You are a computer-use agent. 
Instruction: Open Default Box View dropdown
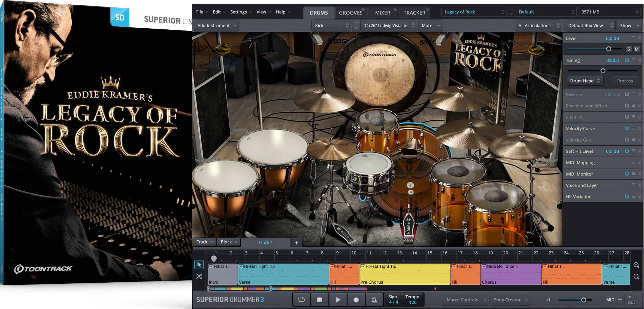coord(590,26)
